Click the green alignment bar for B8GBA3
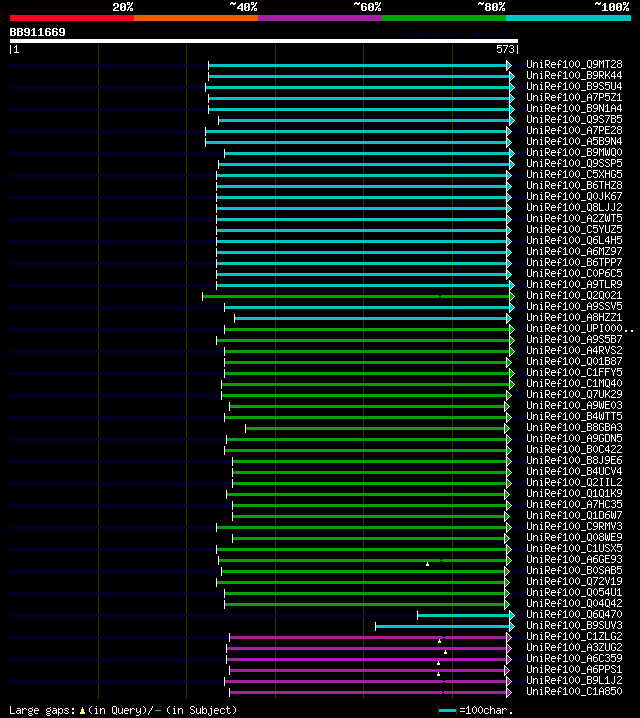This screenshot has width=640, height=718. pyautogui.click(x=374, y=429)
